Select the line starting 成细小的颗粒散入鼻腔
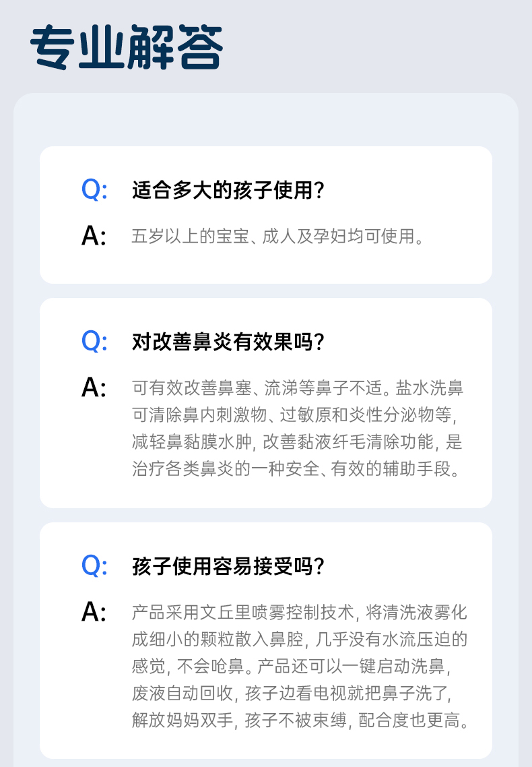 click(x=299, y=640)
